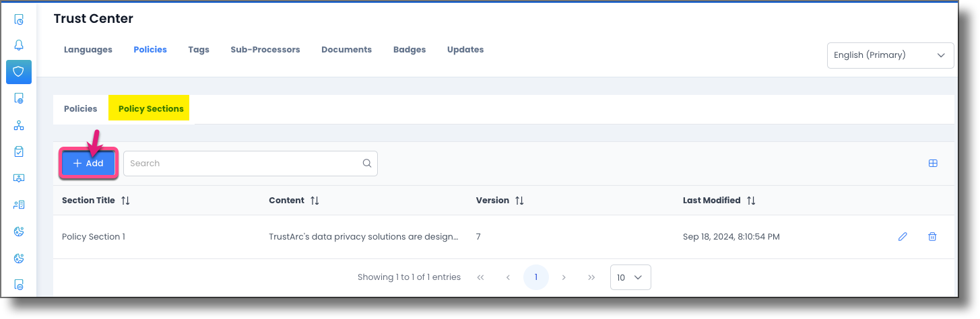
Task: Delete Policy Section 1 using trash icon
Action: click(932, 236)
